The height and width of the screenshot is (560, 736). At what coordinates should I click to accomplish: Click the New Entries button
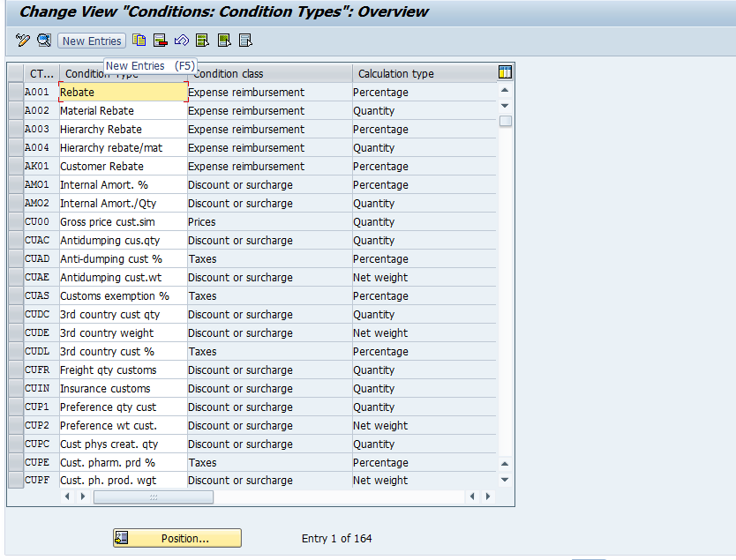92,41
